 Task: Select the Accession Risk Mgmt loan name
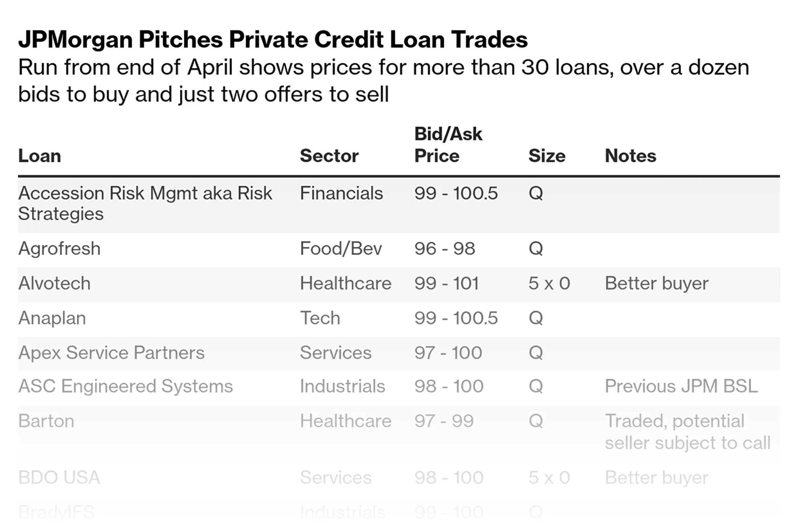pos(145,203)
